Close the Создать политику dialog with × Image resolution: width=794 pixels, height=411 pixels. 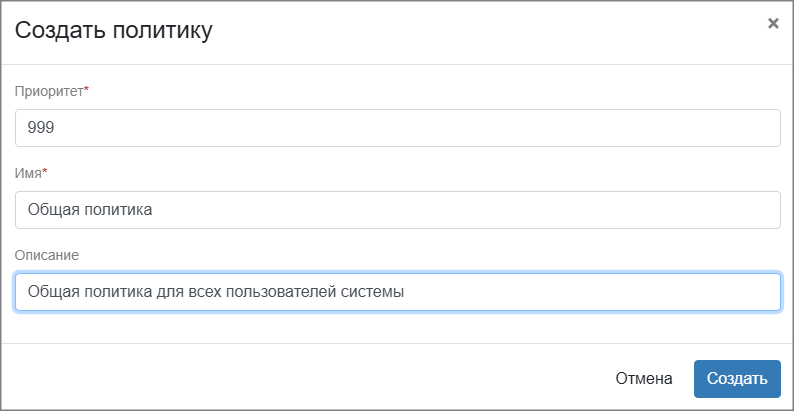pos(773,24)
